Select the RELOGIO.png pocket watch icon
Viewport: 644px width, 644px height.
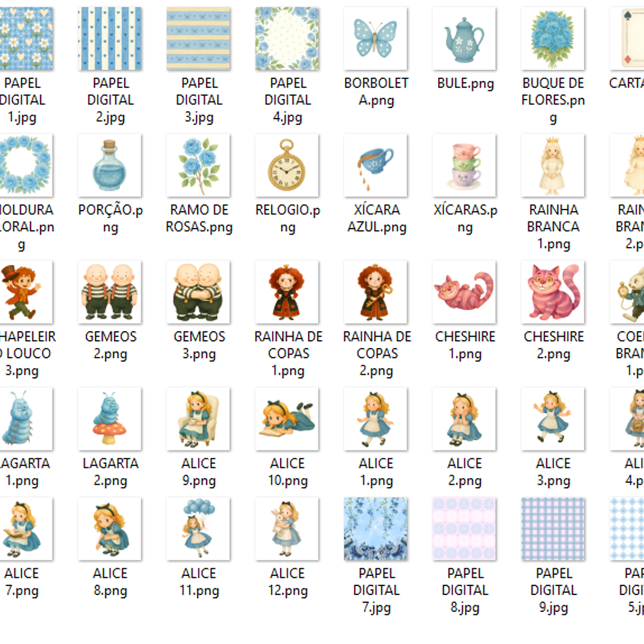[x=287, y=165]
